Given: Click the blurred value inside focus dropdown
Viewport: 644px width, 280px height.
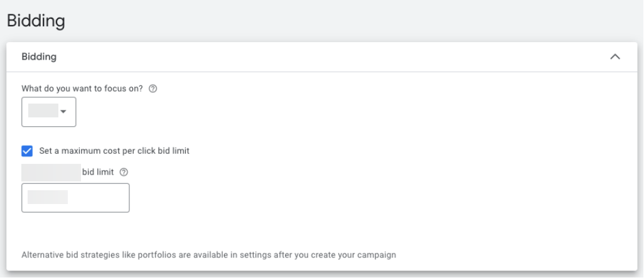Looking at the screenshot, I should 43,112.
